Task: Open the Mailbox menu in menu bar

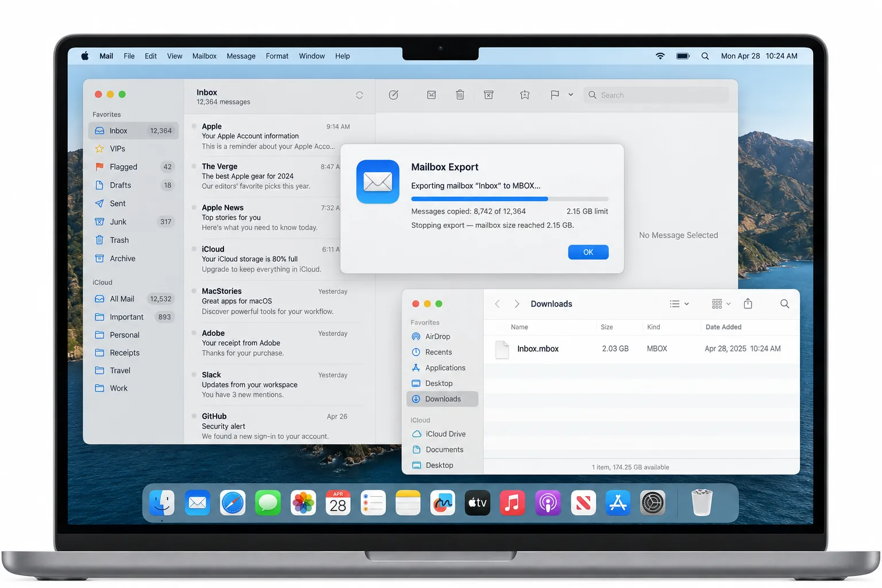Action: (204, 56)
